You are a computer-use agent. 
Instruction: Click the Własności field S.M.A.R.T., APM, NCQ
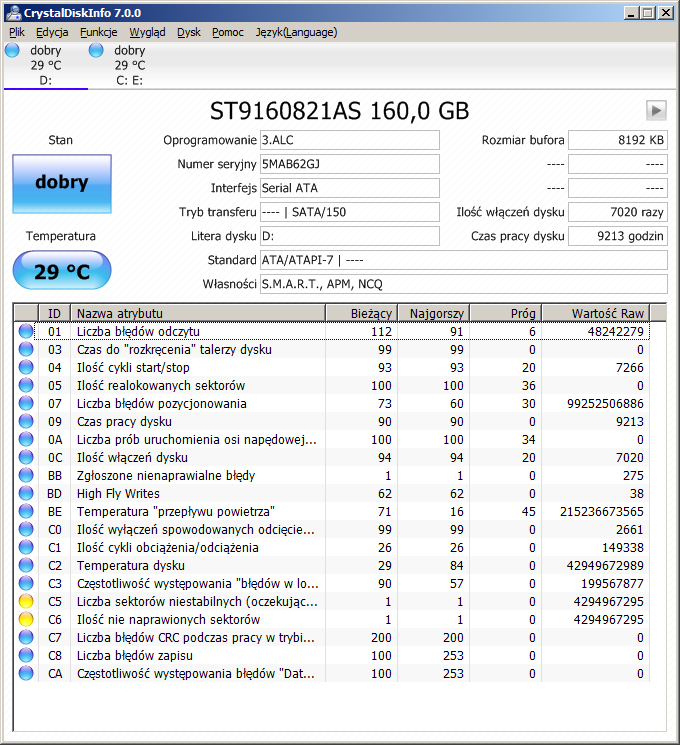(x=463, y=284)
